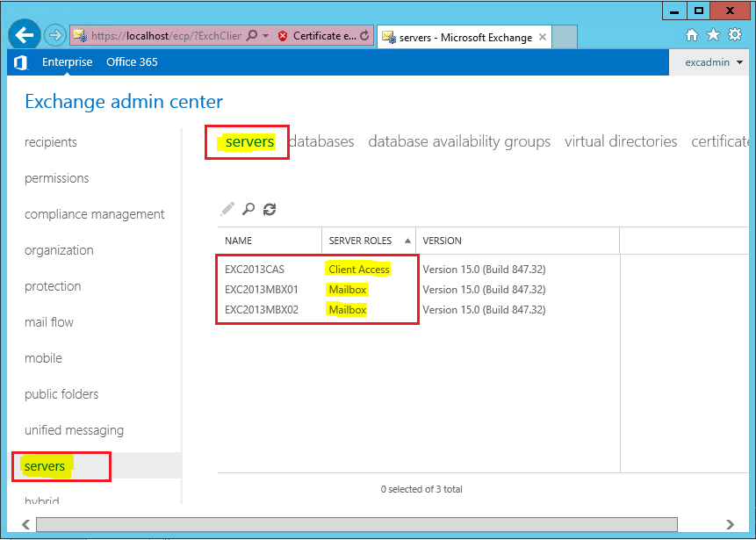This screenshot has height=540, width=756.
Task: Click Mailbox role of EXC2013MBX01
Action: tap(348, 290)
